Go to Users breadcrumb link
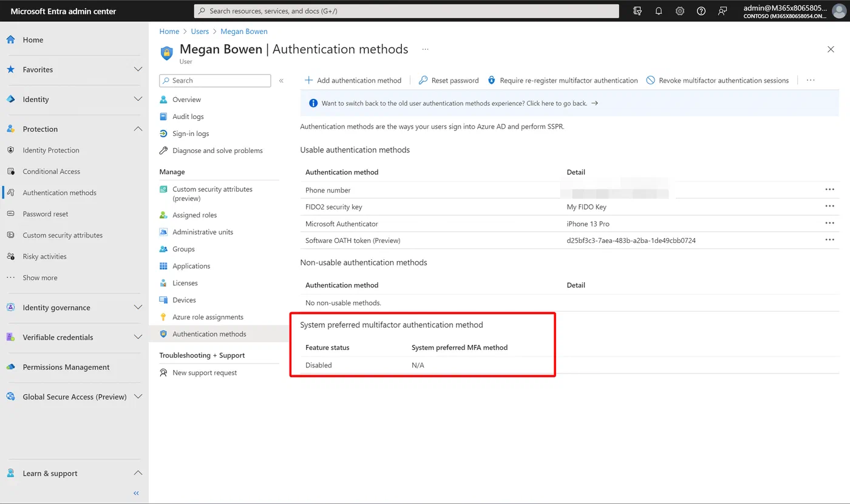 (x=200, y=32)
